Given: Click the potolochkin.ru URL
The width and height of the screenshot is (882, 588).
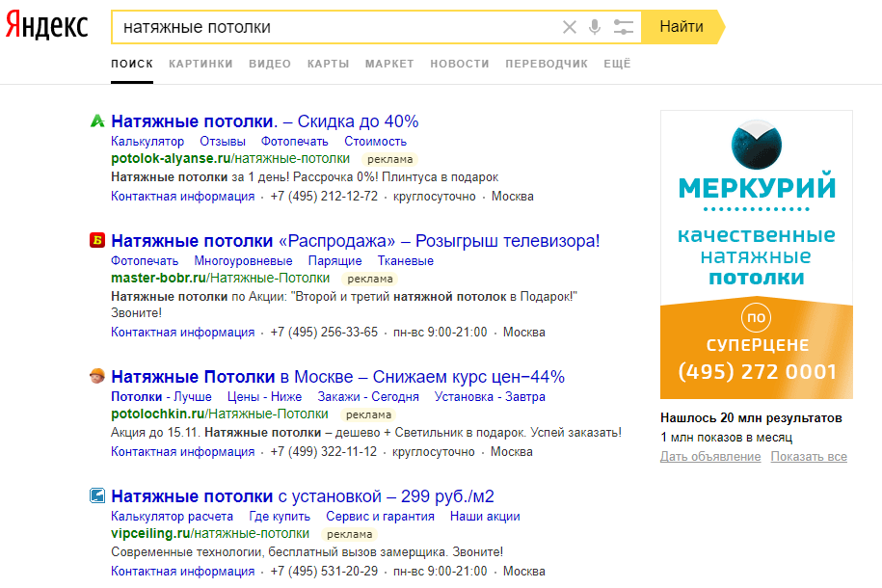Looking at the screenshot, I should 220,414.
